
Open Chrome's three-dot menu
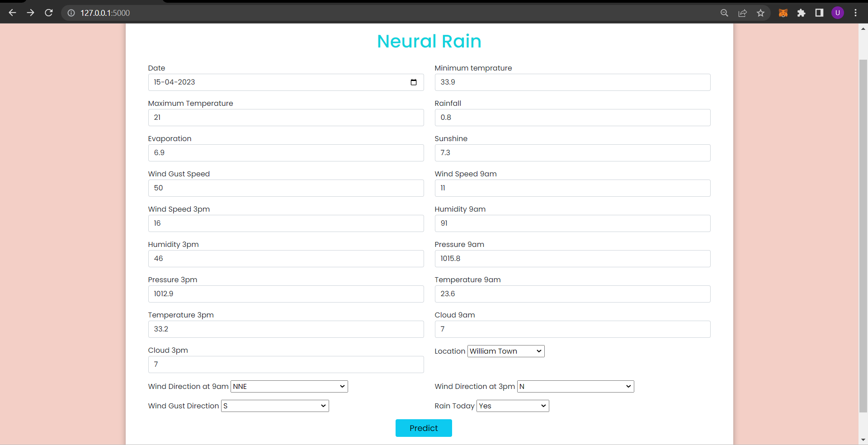click(x=855, y=13)
